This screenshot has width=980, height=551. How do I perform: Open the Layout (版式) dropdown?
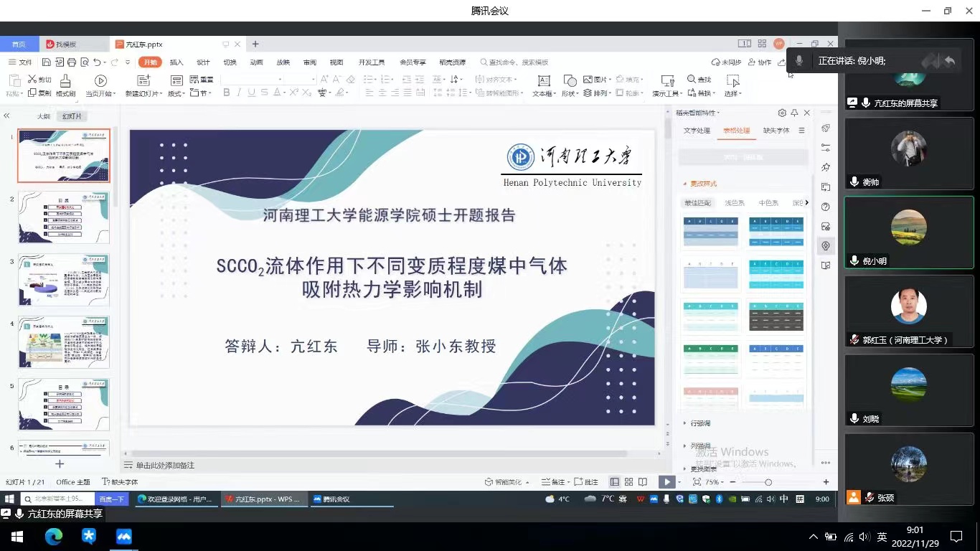click(176, 93)
